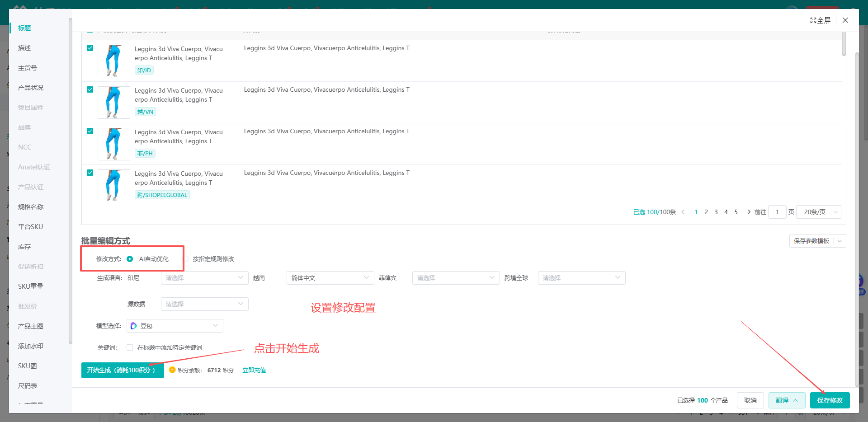
Task: Open the 跨/SHOPEEGLOBAL product thumbnail
Action: [x=114, y=185]
